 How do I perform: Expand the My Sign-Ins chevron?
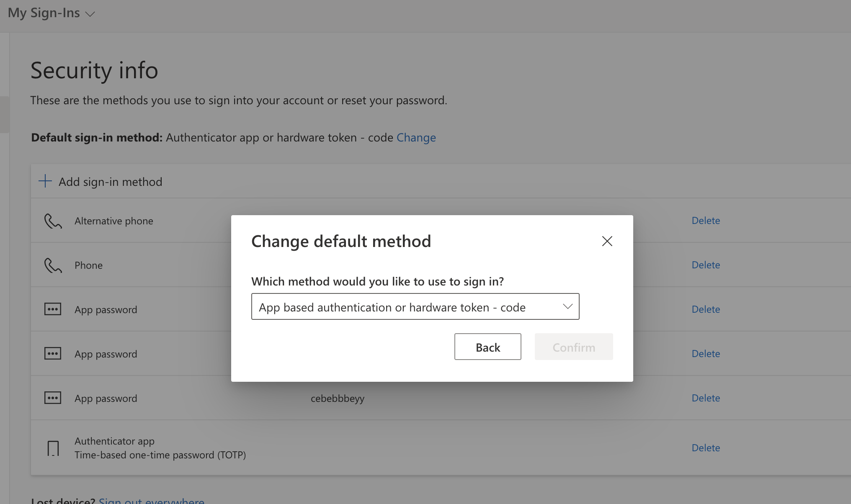(x=90, y=14)
